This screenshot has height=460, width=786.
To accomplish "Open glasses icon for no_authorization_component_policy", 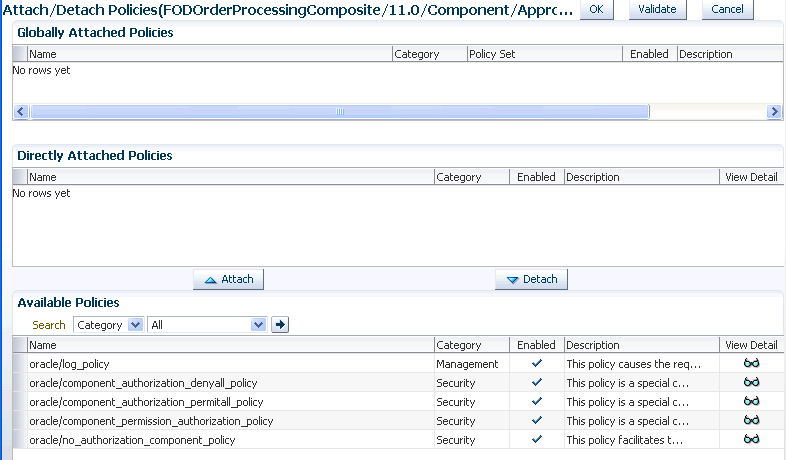I will click(x=751, y=439).
